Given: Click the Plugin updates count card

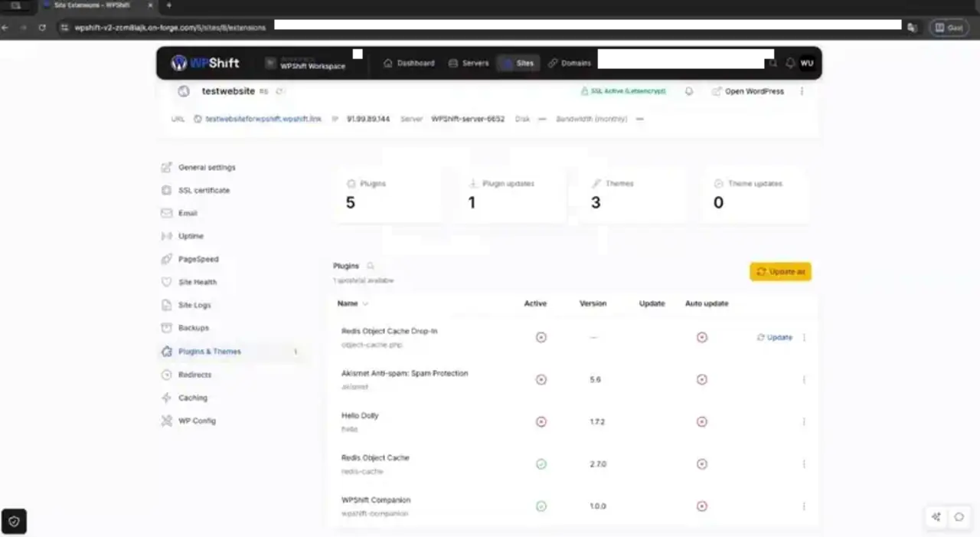Looking at the screenshot, I should (x=511, y=195).
